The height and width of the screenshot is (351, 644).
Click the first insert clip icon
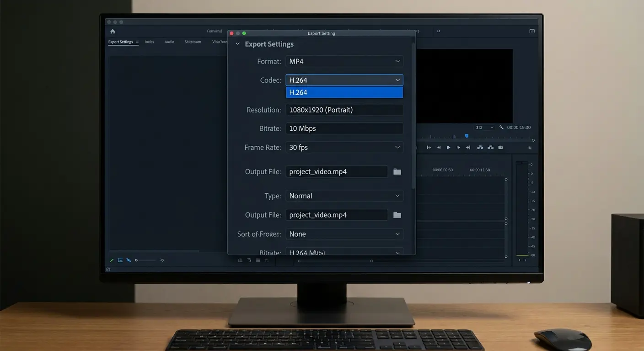click(480, 148)
